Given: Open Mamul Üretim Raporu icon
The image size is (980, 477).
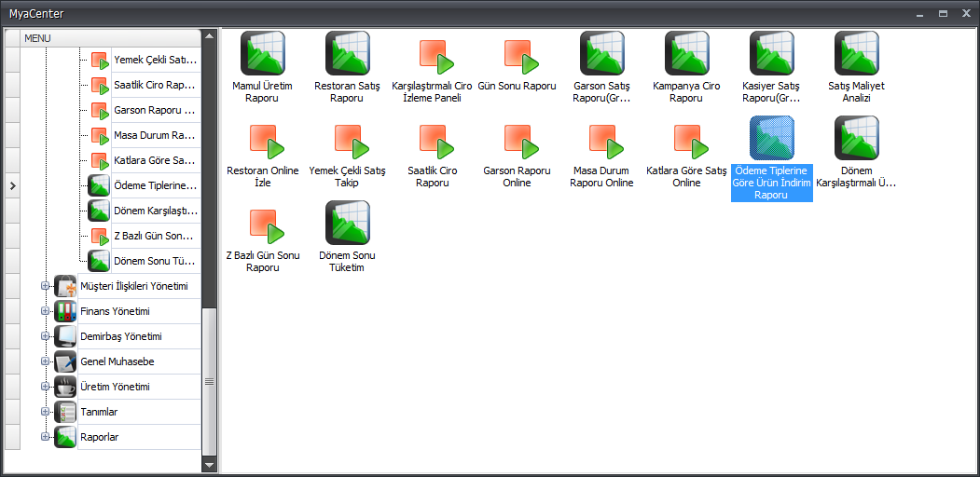Looking at the screenshot, I should tap(263, 53).
